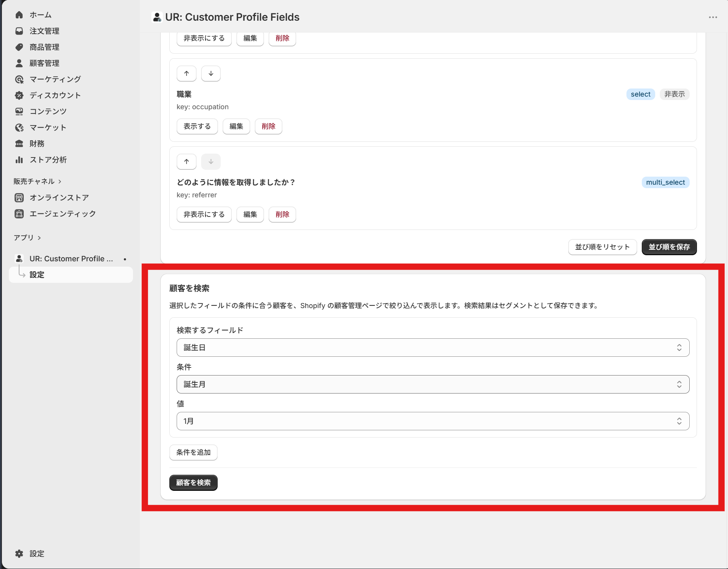This screenshot has height=569, width=728.
Task: Click the UR Customer Profile app icon in sidebar
Action: [x=19, y=259]
